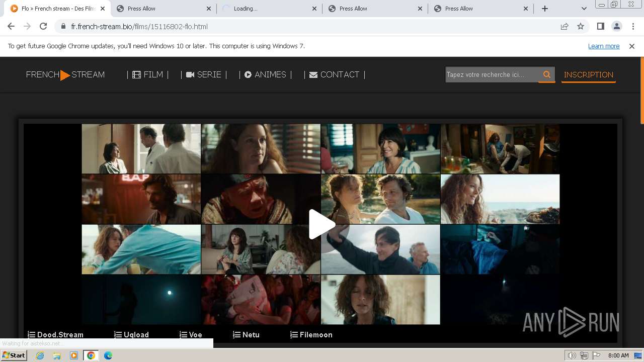Open the SERIE menu
Image resolution: width=644 pixels, height=362 pixels.
(x=203, y=74)
